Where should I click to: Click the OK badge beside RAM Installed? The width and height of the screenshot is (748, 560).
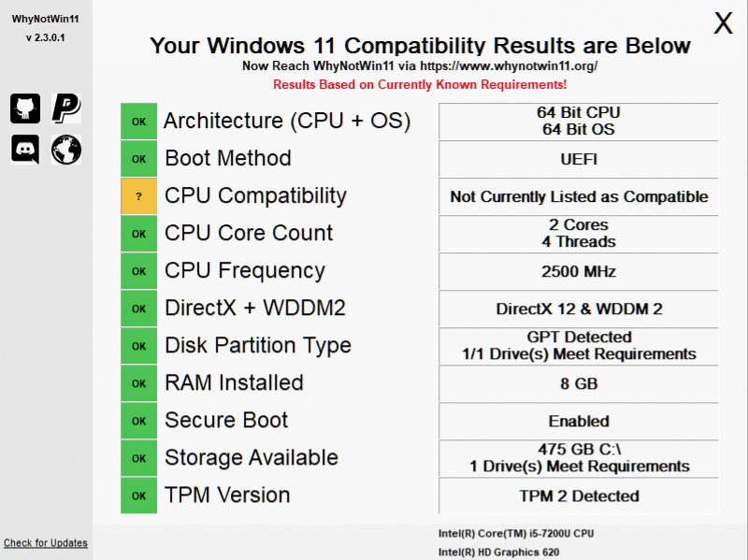point(138,383)
